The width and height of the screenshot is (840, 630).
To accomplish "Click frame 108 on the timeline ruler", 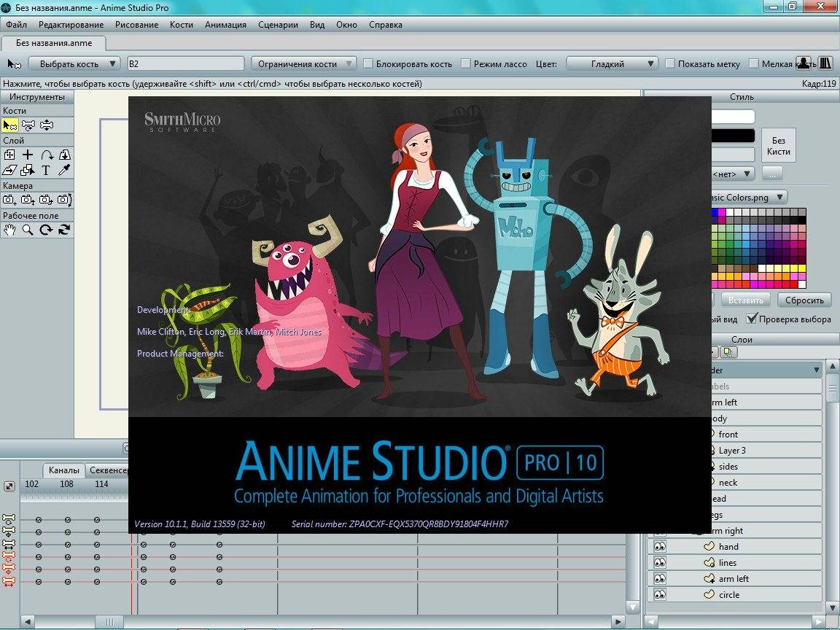I will (x=66, y=483).
